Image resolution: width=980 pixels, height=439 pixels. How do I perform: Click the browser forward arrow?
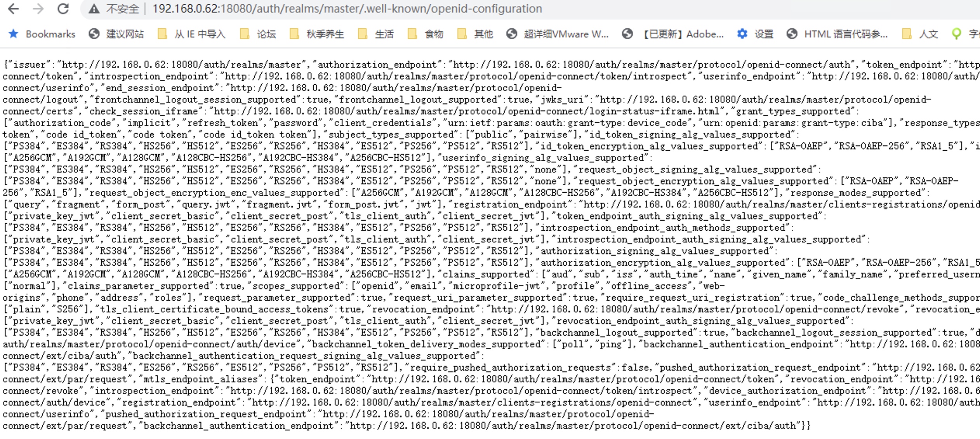tap(38, 9)
